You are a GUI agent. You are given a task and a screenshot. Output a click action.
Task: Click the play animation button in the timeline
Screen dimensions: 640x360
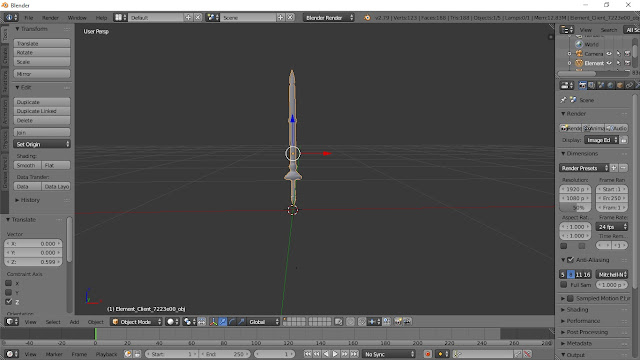pos(335,354)
